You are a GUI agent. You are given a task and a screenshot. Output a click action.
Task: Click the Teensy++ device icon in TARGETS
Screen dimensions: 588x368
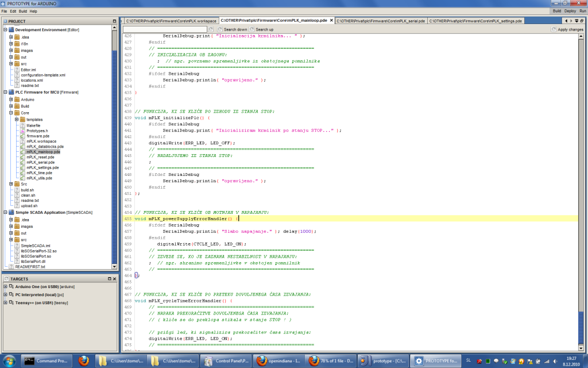[x=10, y=302]
